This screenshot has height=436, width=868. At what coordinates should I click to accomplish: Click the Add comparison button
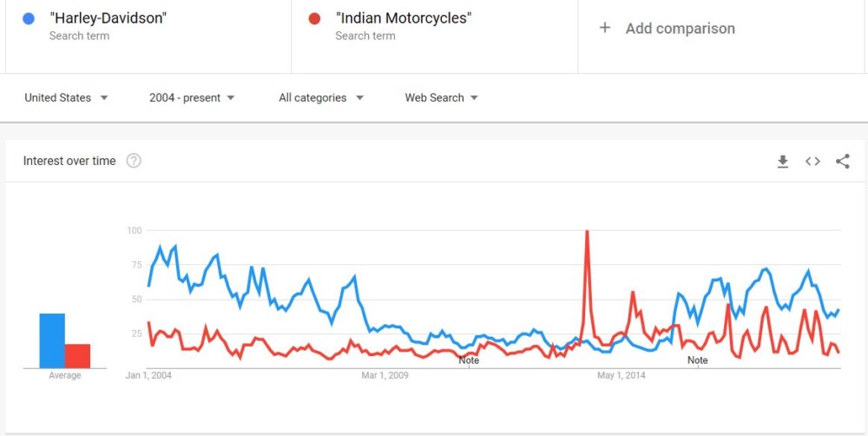680,29
